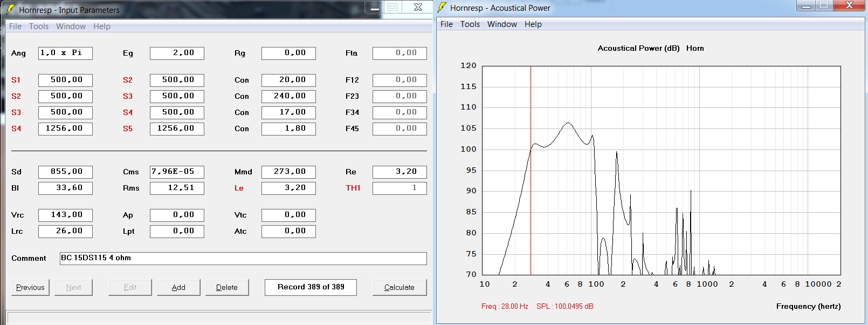Click the red TH1 label
Screen dimensions: 868x325
point(353,188)
